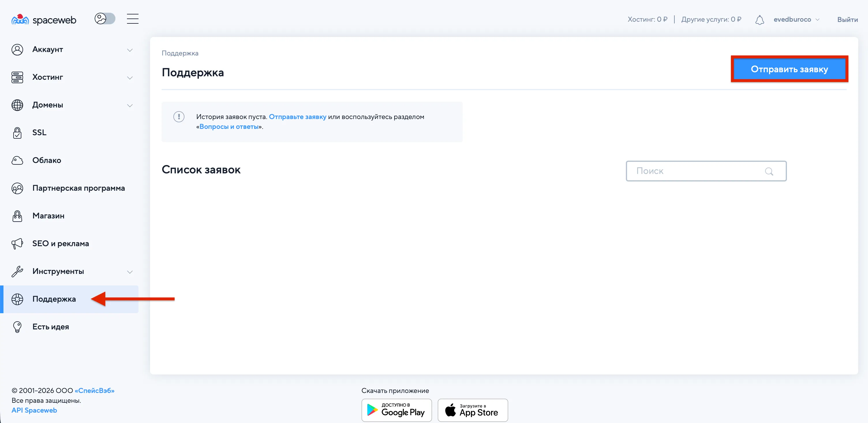Select Есть идея menu item
The height and width of the screenshot is (423, 868).
point(50,326)
